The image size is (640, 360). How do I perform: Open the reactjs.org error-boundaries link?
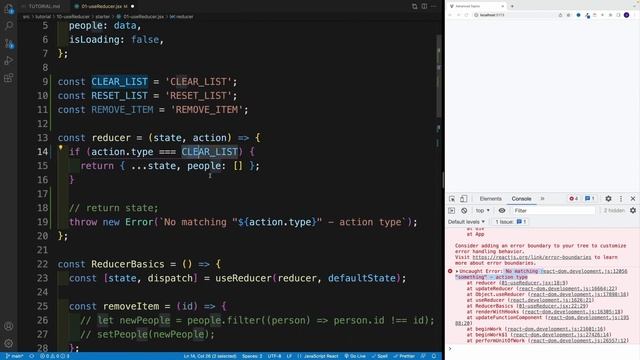tap(531, 258)
